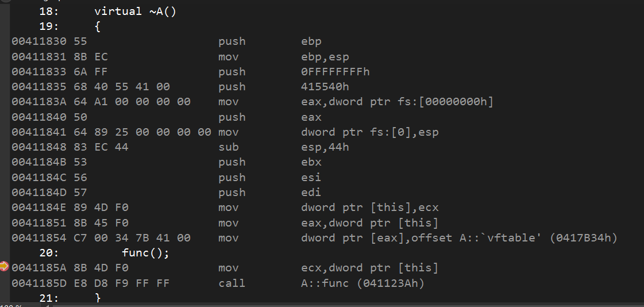644x307 pixels.
Task: Select source line 18 virtual ~A()
Action: (135, 11)
